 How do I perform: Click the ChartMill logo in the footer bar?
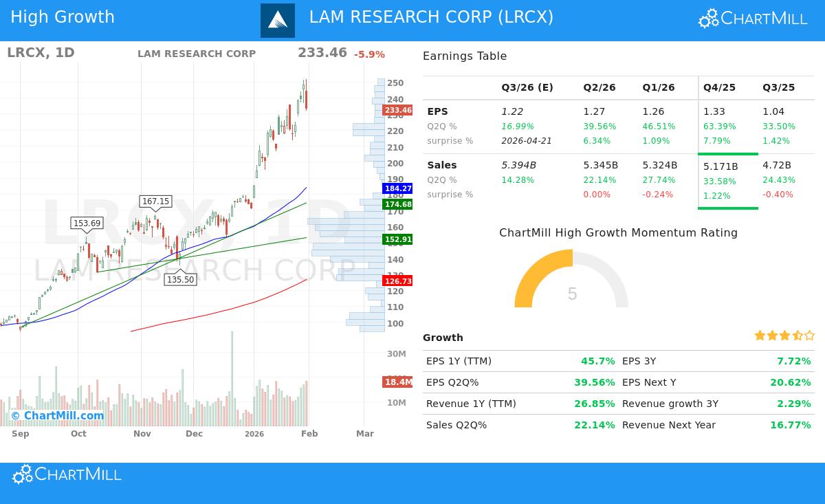click(x=66, y=474)
